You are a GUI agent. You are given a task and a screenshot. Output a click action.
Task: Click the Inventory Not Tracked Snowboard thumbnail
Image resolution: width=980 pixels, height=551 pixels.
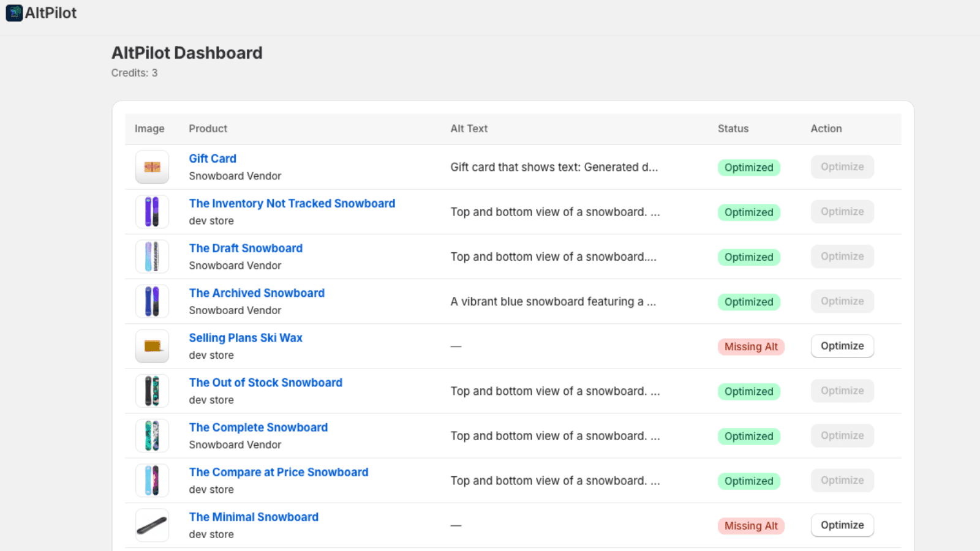[x=152, y=212]
